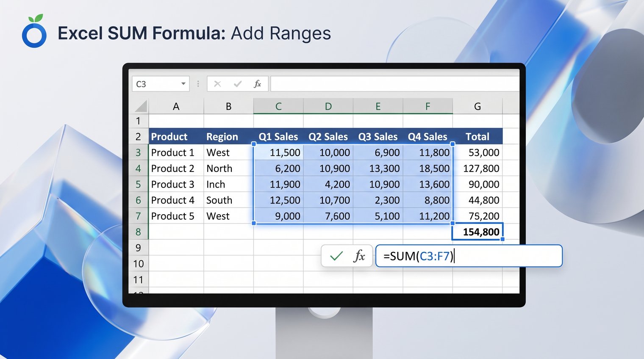
Task: Click the Product 4 cell
Action: (176, 200)
